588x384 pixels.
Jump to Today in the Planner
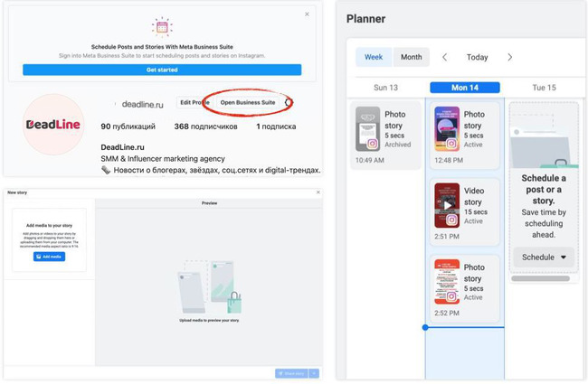pyautogui.click(x=477, y=57)
